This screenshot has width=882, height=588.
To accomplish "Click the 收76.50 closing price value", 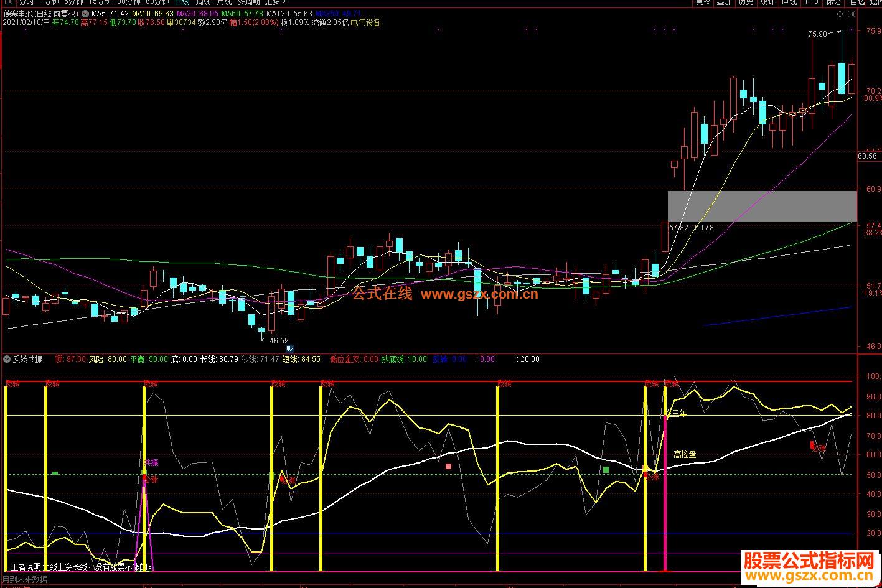I will [151, 23].
